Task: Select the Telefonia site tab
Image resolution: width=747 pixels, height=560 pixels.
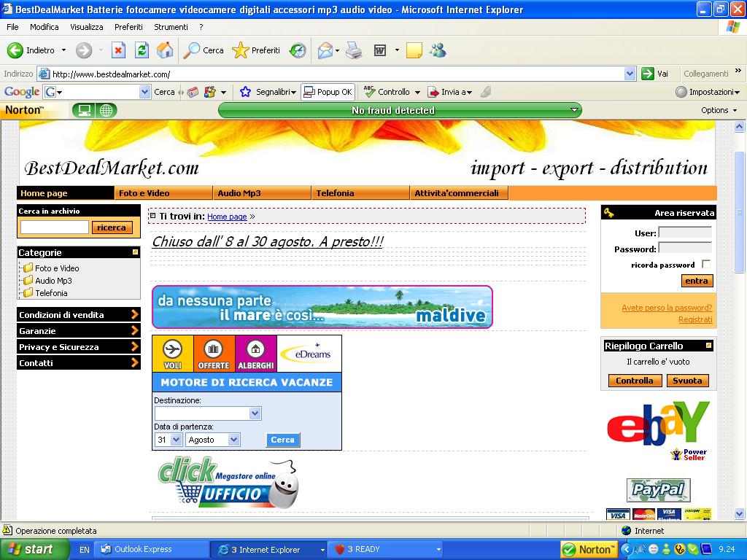Action: tap(360, 192)
